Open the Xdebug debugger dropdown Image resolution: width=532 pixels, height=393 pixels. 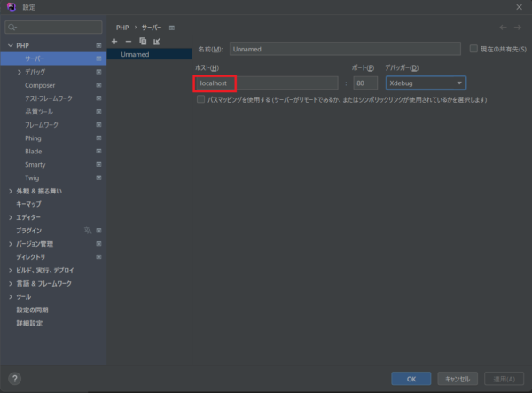pos(426,83)
